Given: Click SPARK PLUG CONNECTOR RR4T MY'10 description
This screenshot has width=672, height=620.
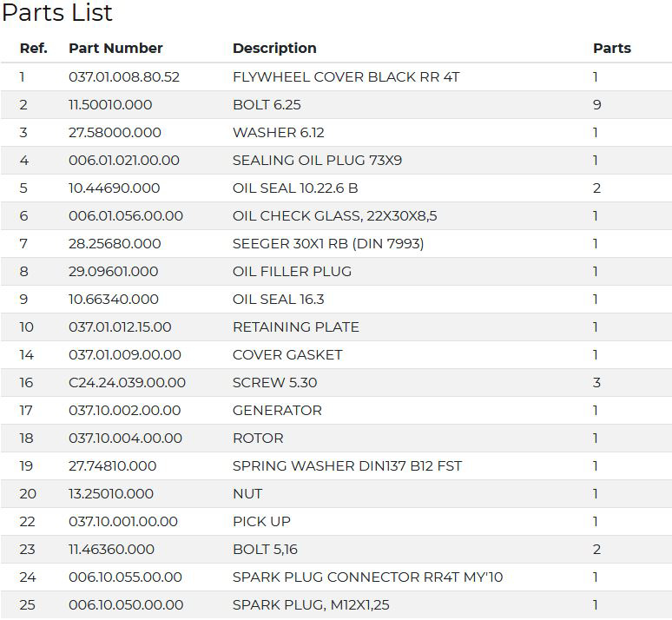Looking at the screenshot, I should tap(368, 577).
